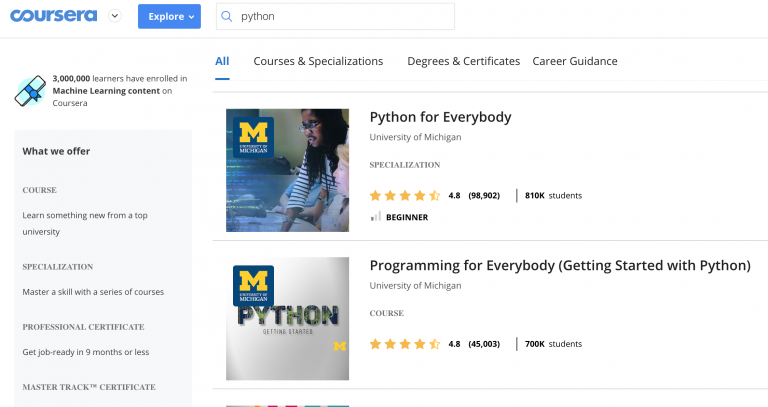Select the All tab

click(x=222, y=61)
